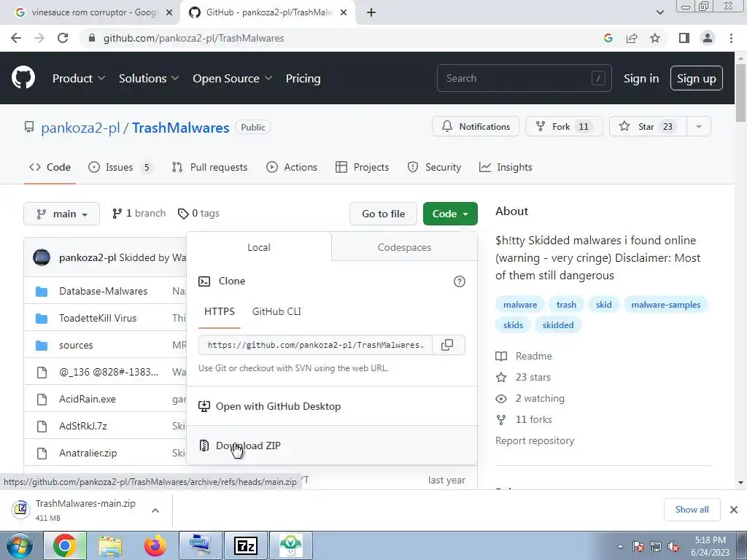Star the TrashMalwares repository
The image size is (747, 560).
pyautogui.click(x=648, y=127)
